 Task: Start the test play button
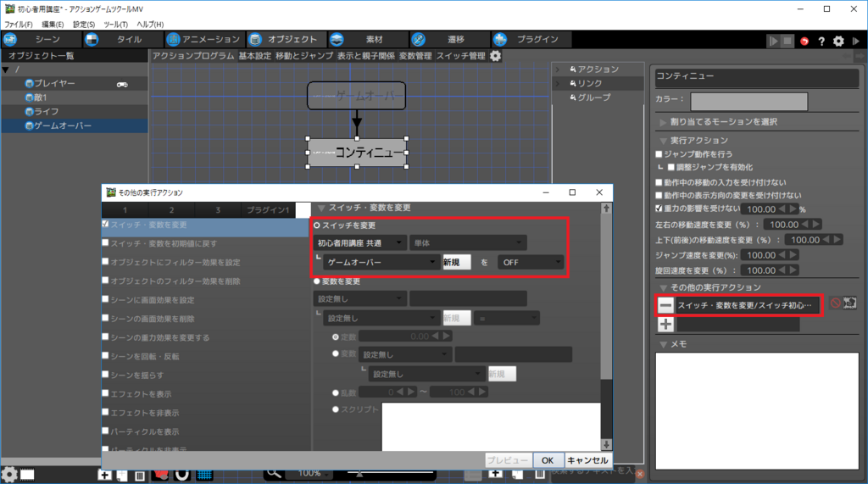(x=773, y=41)
